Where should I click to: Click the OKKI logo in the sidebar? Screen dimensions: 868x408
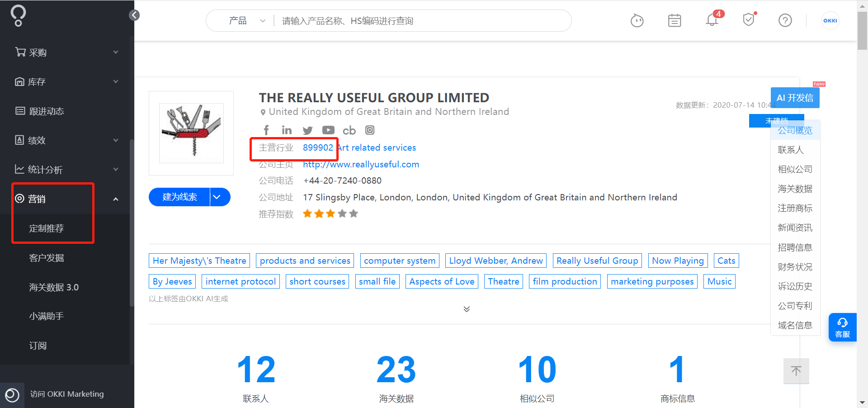pos(18,16)
